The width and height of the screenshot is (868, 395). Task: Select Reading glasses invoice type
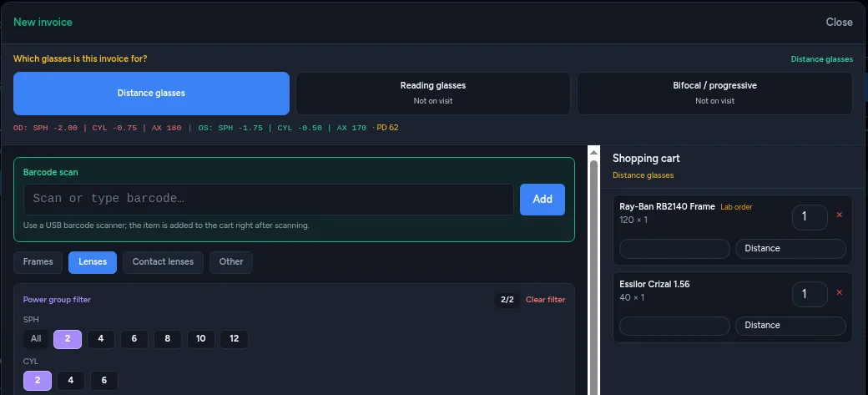coord(433,93)
